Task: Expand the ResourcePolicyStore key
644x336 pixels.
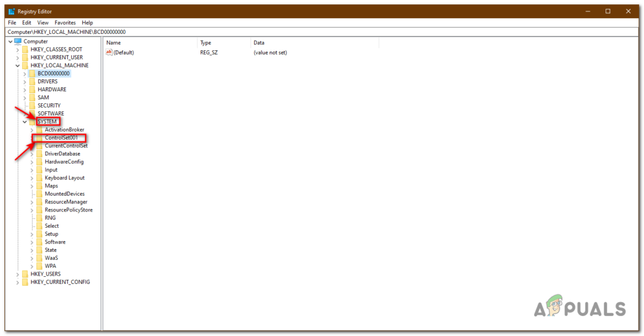Action: point(32,210)
